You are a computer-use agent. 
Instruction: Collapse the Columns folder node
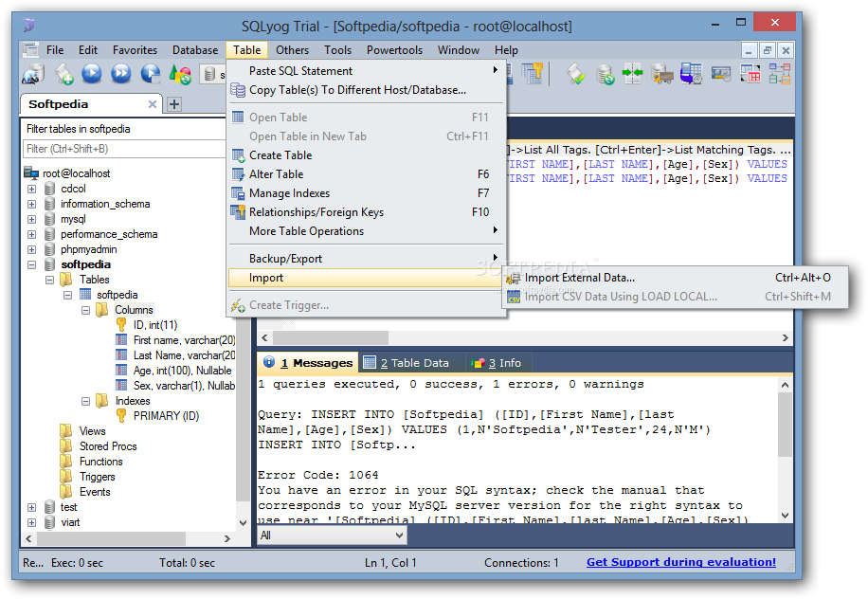(86, 311)
